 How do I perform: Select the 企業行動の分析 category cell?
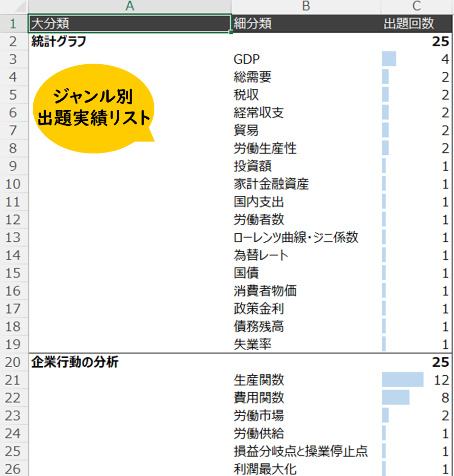click(x=128, y=362)
